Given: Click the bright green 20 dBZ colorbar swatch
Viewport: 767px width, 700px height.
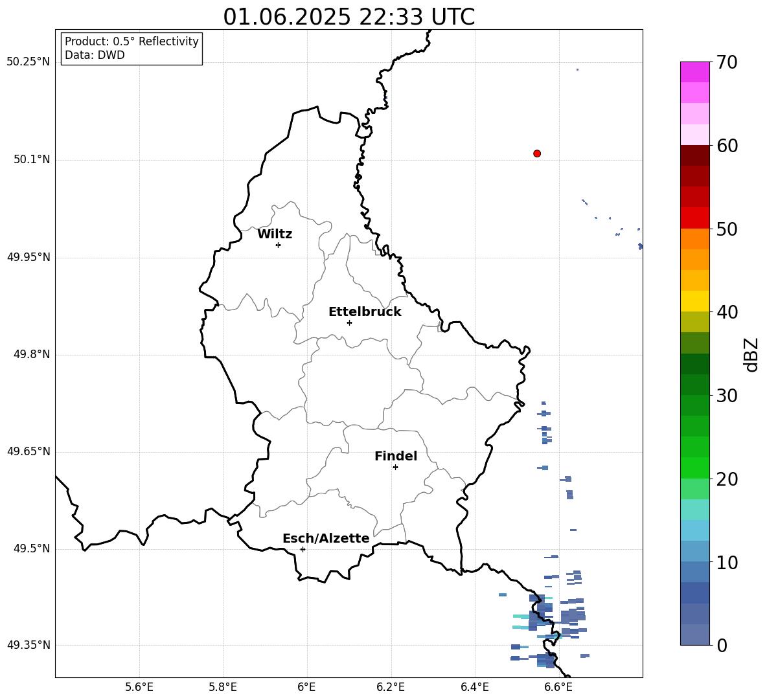Looking at the screenshot, I should 694,468.
